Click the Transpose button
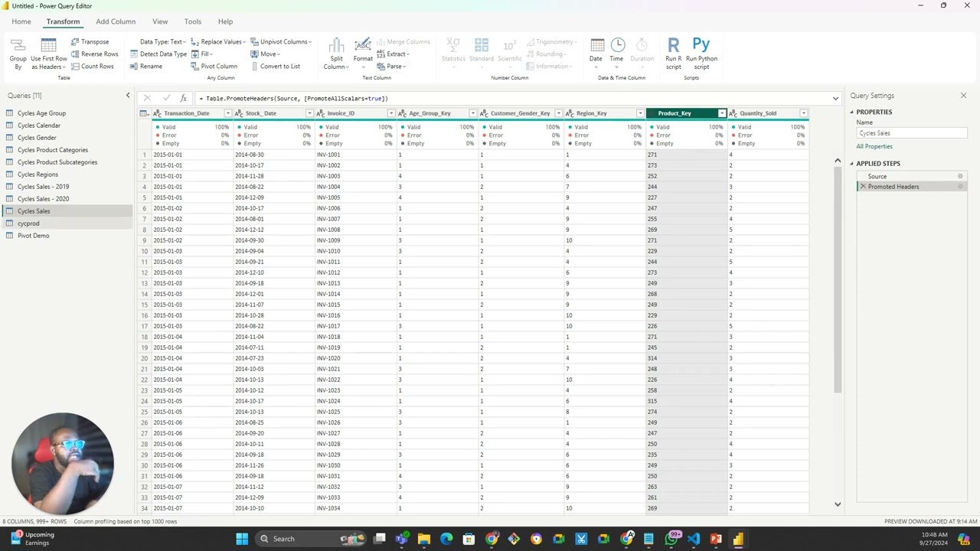Image resolution: width=980 pixels, height=551 pixels. (x=90, y=42)
